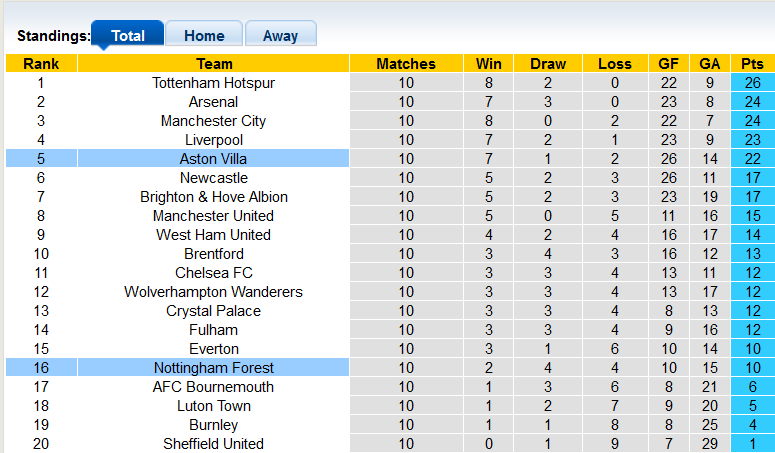The height and width of the screenshot is (453, 775).
Task: Click on Manchester United team name
Action: tap(213, 216)
